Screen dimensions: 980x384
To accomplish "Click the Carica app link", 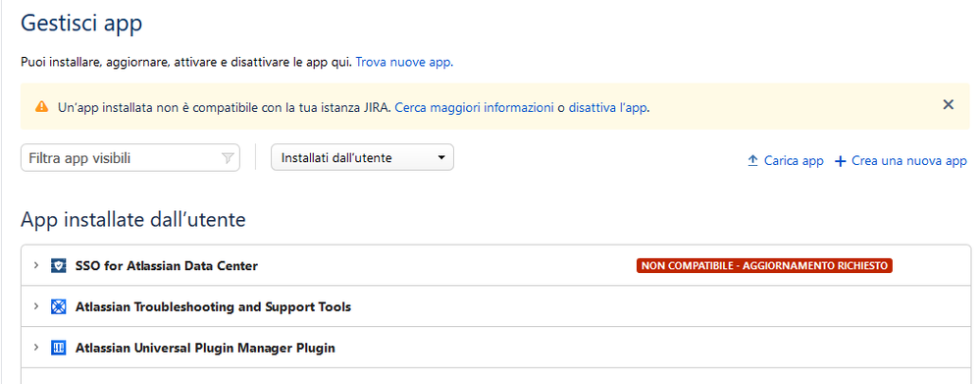I will [794, 161].
